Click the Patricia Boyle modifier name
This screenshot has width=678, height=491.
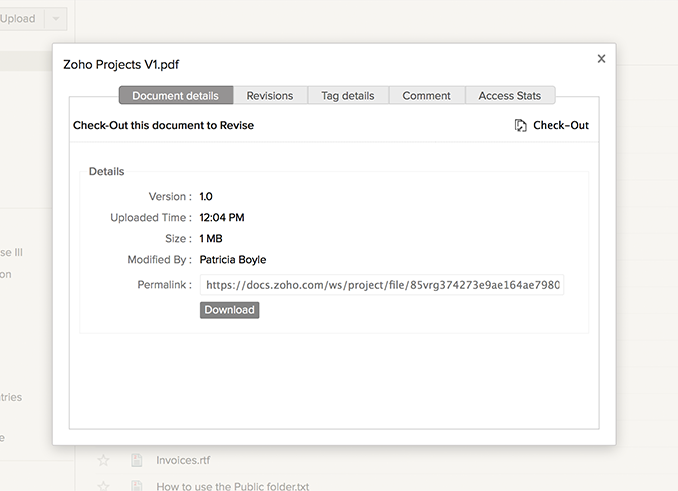pyautogui.click(x=233, y=260)
